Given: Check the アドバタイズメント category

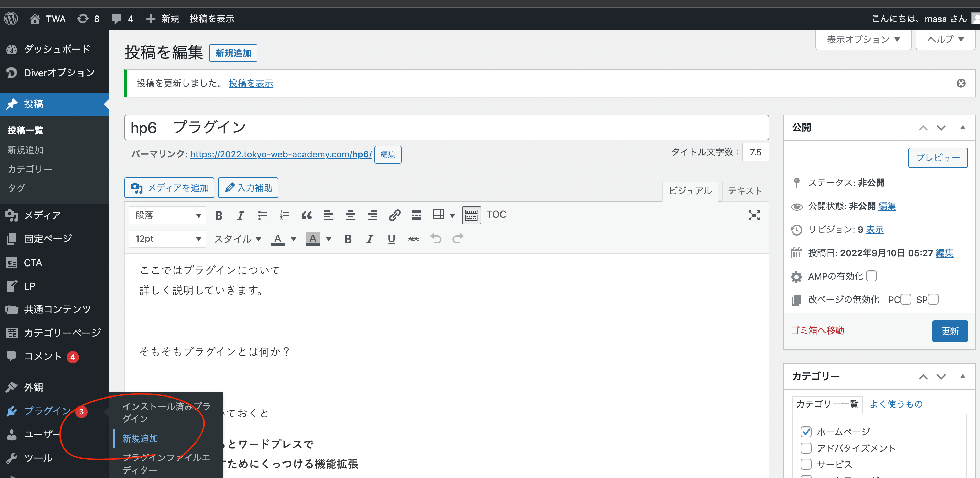Looking at the screenshot, I should pyautogui.click(x=806, y=448).
